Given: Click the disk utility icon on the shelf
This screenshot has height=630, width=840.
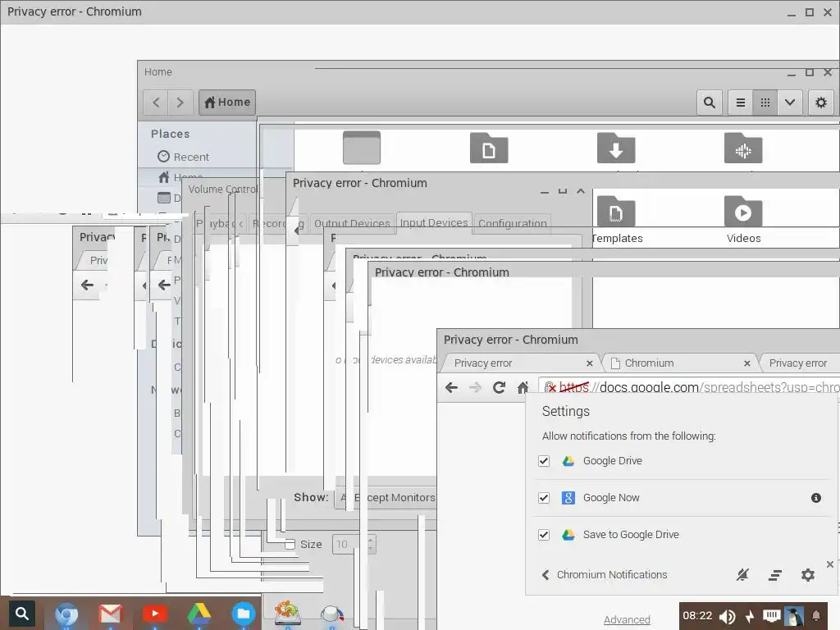Looking at the screenshot, I should pyautogui.click(x=287, y=613).
